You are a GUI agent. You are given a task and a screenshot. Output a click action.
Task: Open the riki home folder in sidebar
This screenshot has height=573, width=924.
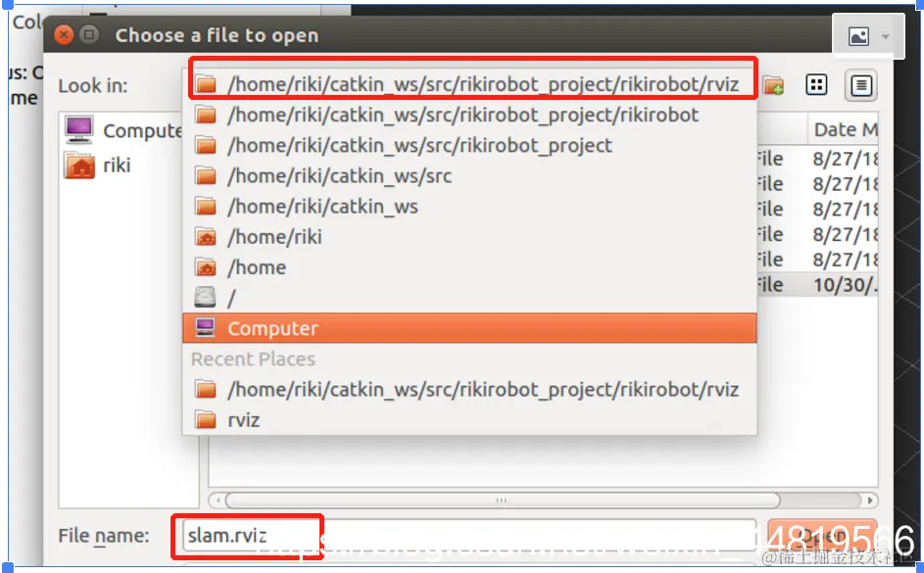pos(98,166)
